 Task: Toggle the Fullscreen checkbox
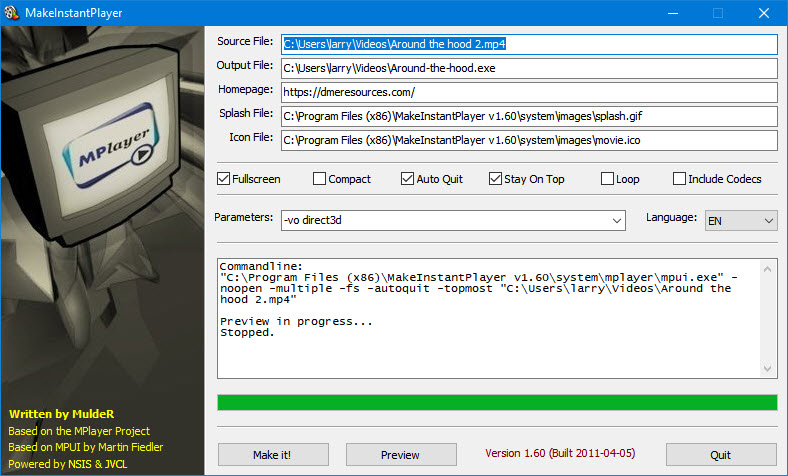(x=224, y=179)
